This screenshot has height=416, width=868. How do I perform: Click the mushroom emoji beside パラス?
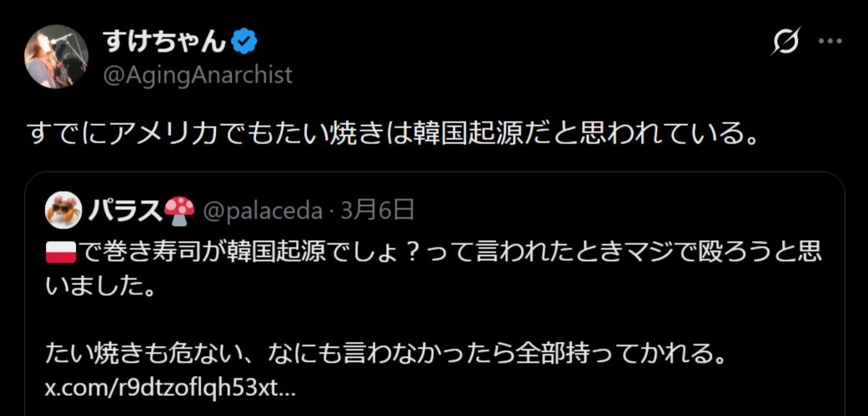(x=178, y=210)
